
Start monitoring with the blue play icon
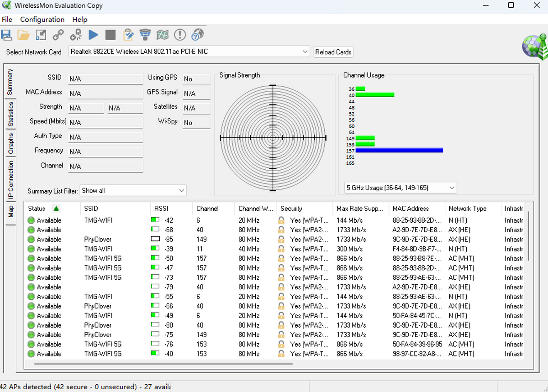click(93, 35)
